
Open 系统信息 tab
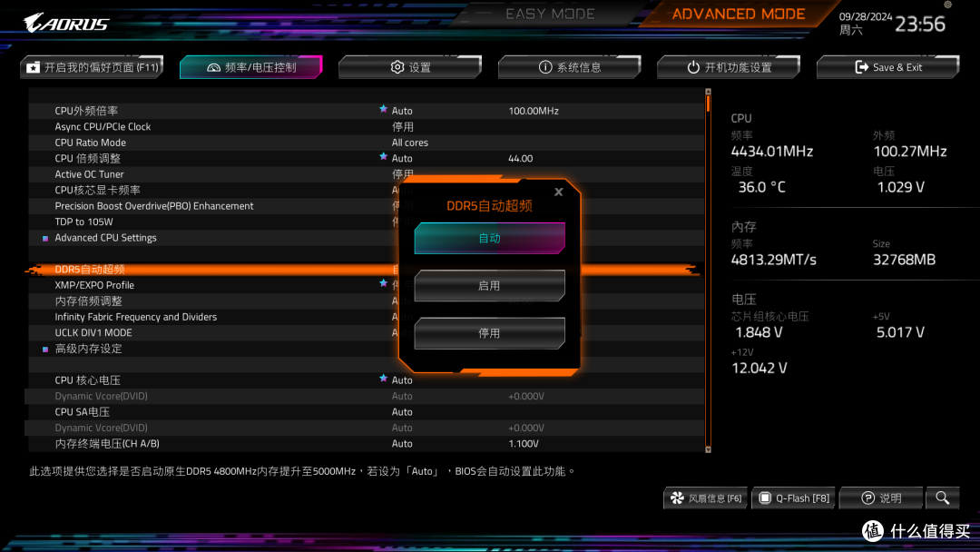(569, 67)
